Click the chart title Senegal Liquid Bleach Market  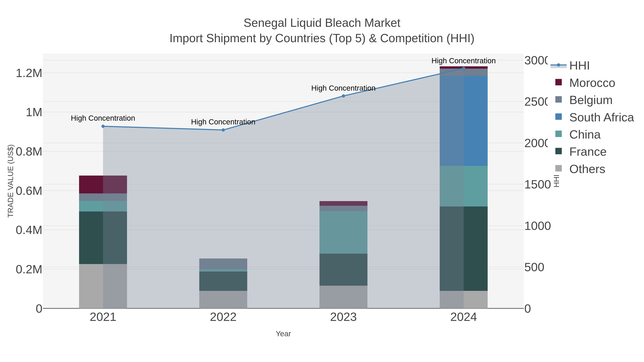point(322,23)
